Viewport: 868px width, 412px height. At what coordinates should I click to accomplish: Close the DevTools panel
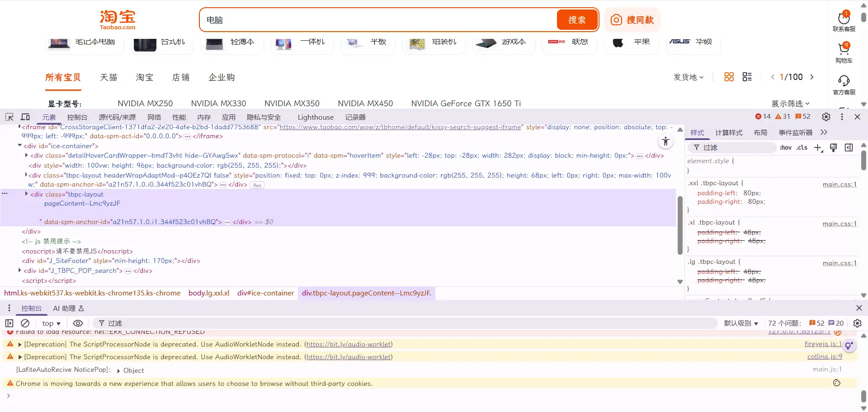click(857, 117)
